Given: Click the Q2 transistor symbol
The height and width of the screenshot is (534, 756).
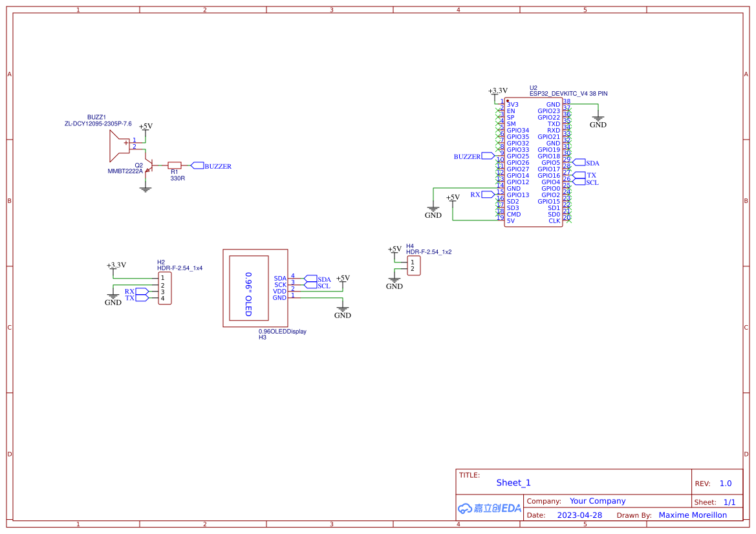Looking at the screenshot, I should coord(149,166).
